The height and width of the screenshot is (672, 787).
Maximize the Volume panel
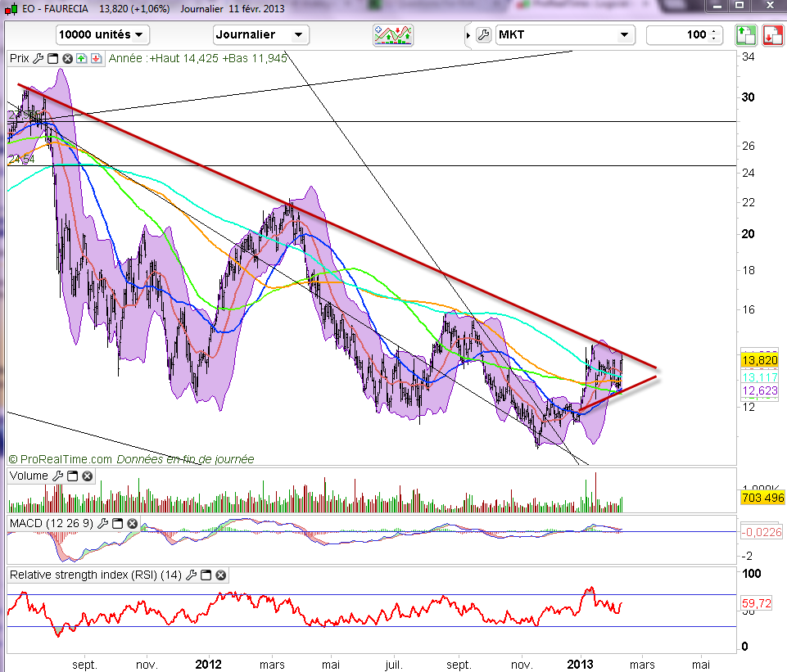pyautogui.click(x=72, y=476)
